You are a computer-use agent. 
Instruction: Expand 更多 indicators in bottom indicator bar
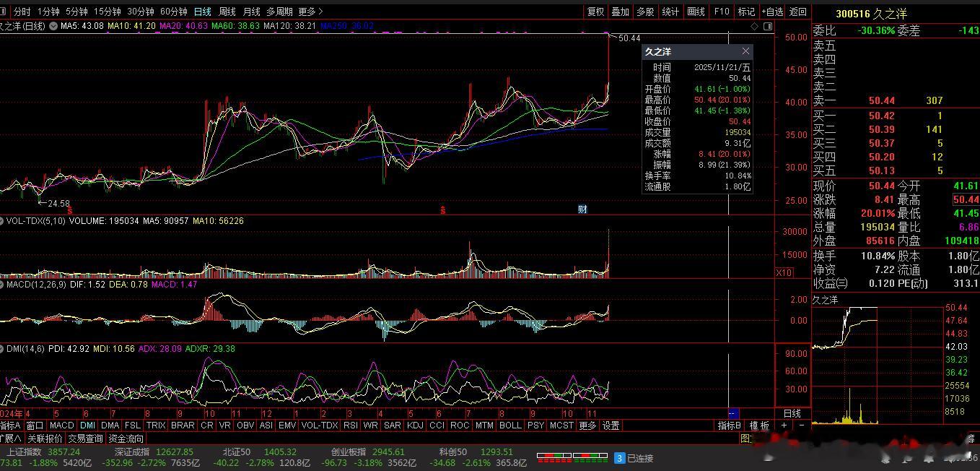click(588, 425)
